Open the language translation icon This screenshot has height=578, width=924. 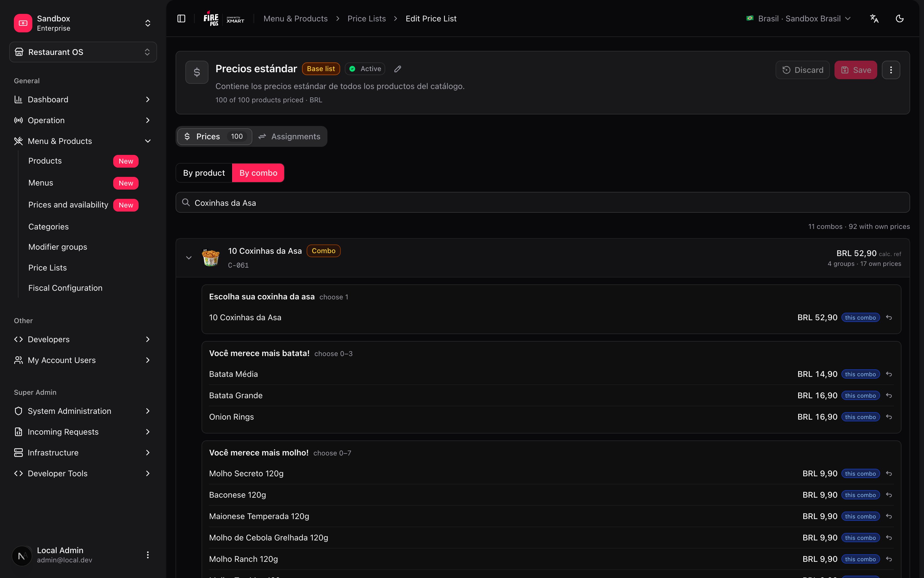click(874, 18)
